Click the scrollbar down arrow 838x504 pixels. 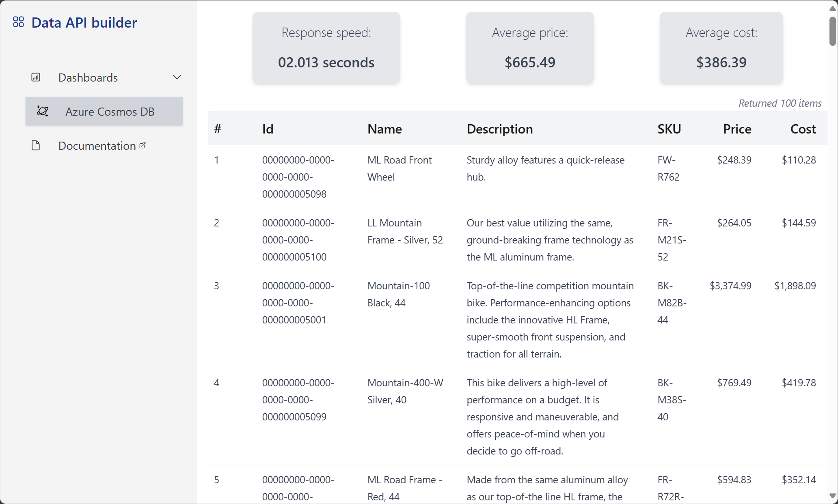[x=832, y=496]
